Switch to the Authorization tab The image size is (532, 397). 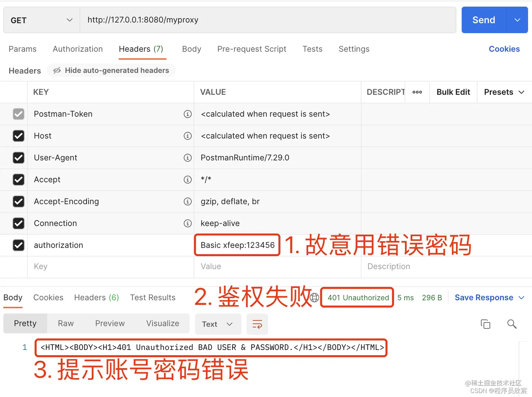(78, 49)
